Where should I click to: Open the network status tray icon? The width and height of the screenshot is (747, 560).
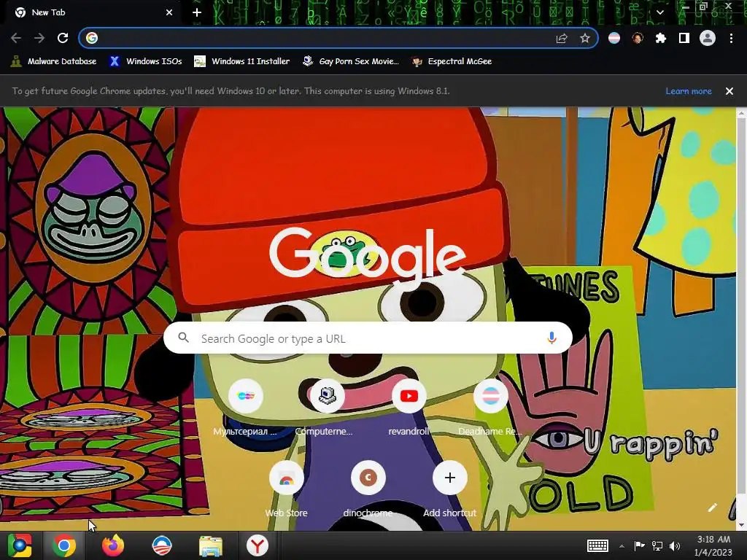coord(657,545)
